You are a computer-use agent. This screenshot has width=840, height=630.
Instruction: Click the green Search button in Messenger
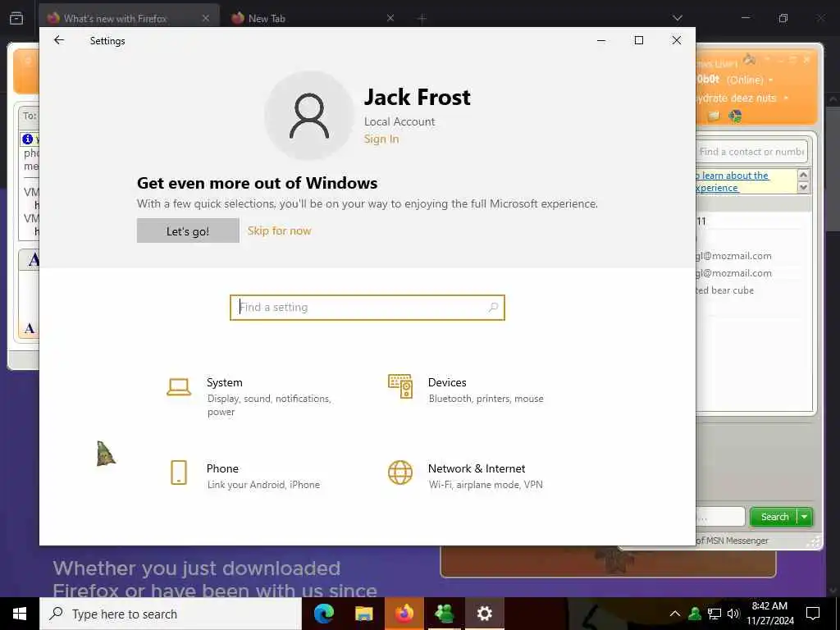774,517
